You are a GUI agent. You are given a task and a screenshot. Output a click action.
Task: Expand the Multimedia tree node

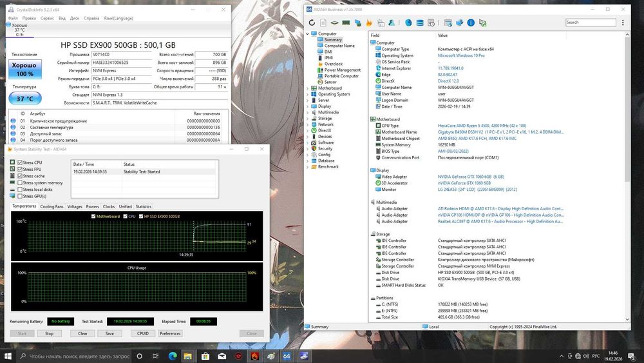[x=307, y=112]
